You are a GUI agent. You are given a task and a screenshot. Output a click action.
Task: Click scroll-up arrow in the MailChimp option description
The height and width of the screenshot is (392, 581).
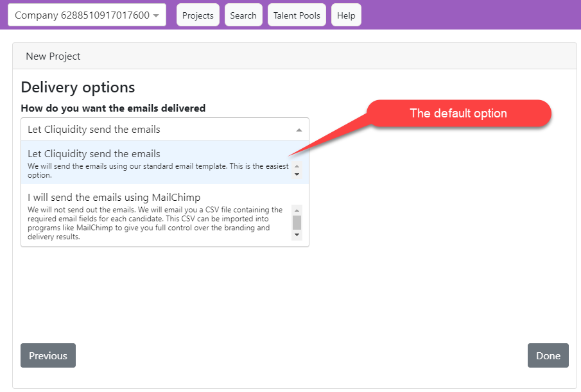pos(297,209)
